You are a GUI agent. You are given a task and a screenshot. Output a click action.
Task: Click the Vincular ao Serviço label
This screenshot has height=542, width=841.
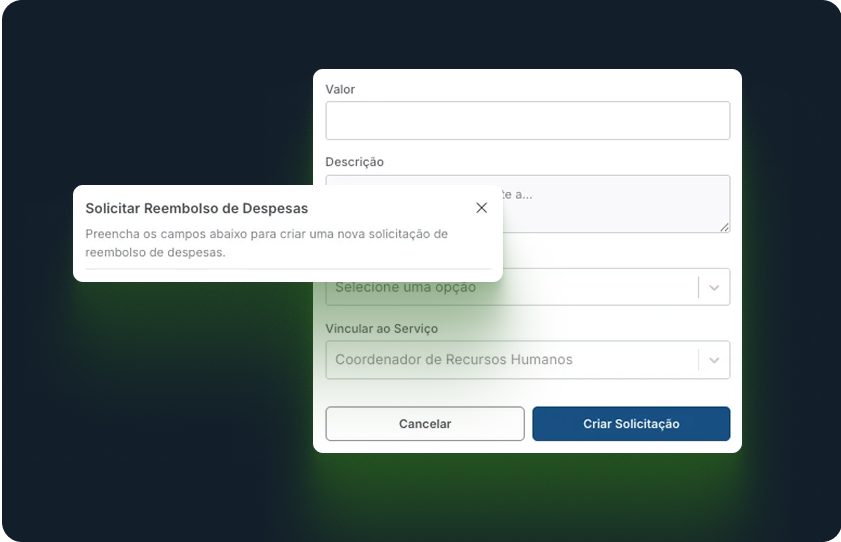pos(381,328)
